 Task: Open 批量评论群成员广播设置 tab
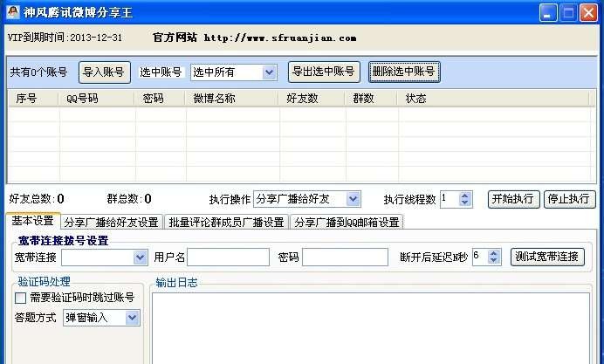(x=227, y=223)
